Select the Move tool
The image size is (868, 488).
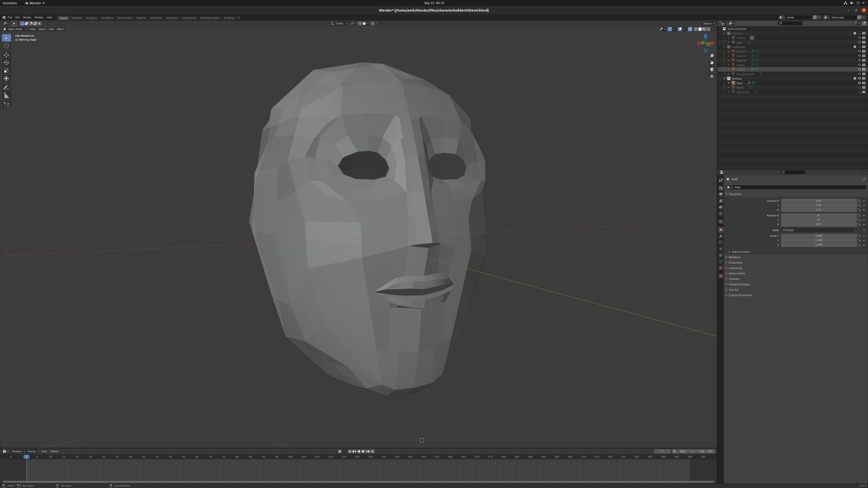tap(6, 55)
